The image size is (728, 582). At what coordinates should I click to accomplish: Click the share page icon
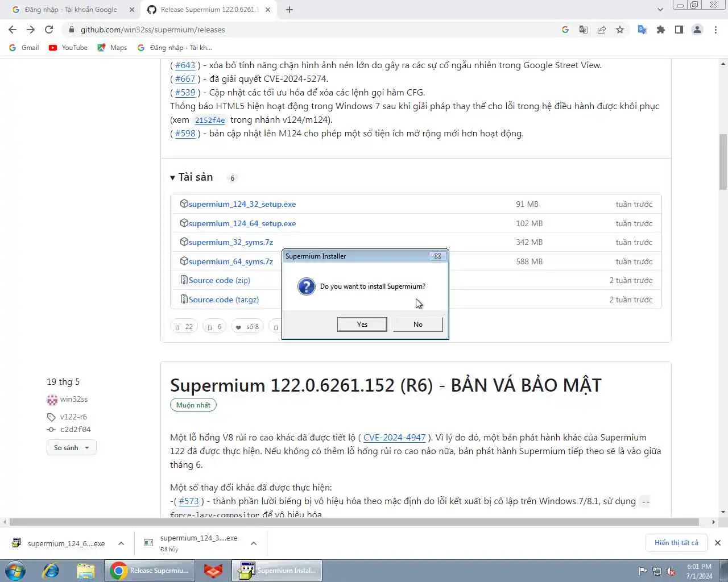[x=602, y=30]
